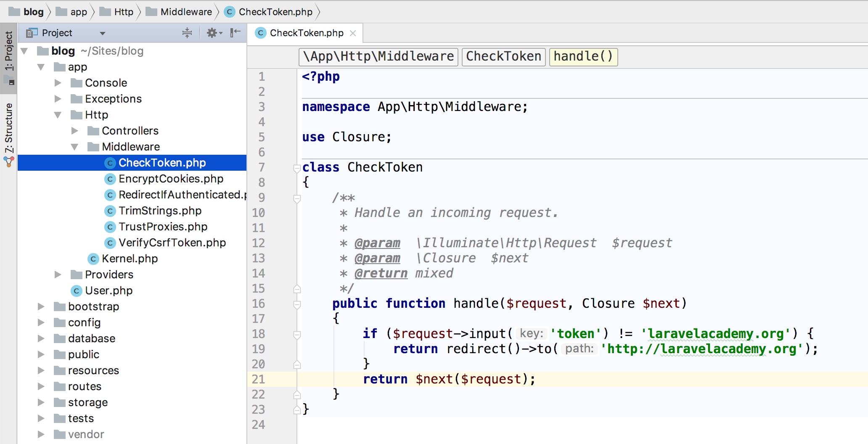868x444 pixels.
Task: Click the Structure tool window icon
Action: [x=9, y=162]
